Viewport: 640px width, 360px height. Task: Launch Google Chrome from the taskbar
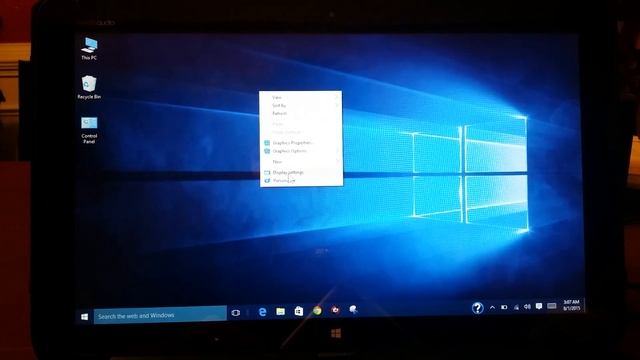coord(317,311)
